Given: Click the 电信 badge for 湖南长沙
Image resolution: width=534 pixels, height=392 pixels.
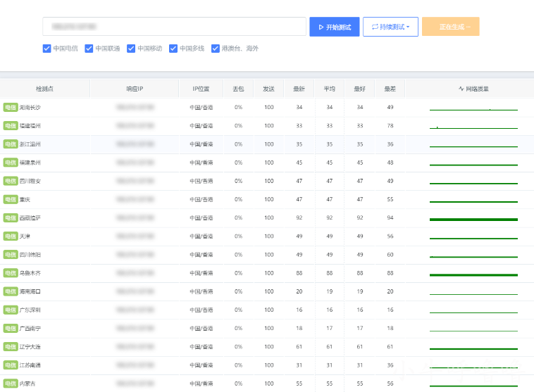Looking at the screenshot, I should coord(11,108).
